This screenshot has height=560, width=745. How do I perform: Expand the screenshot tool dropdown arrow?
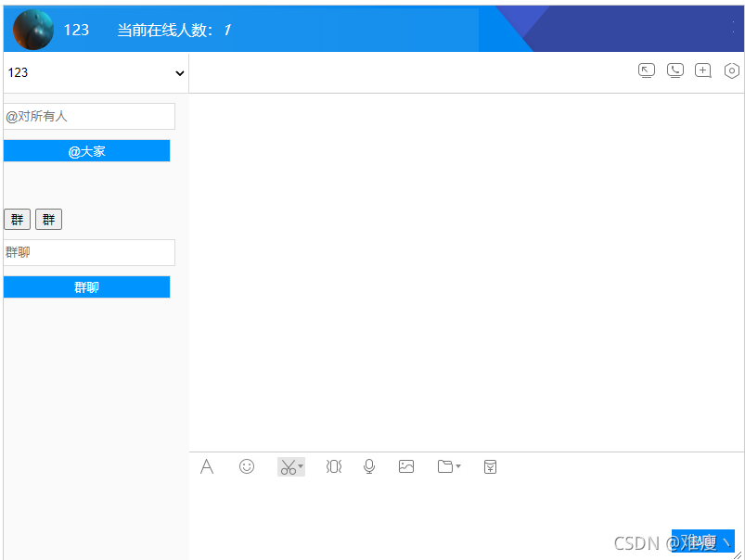pyautogui.click(x=300, y=466)
